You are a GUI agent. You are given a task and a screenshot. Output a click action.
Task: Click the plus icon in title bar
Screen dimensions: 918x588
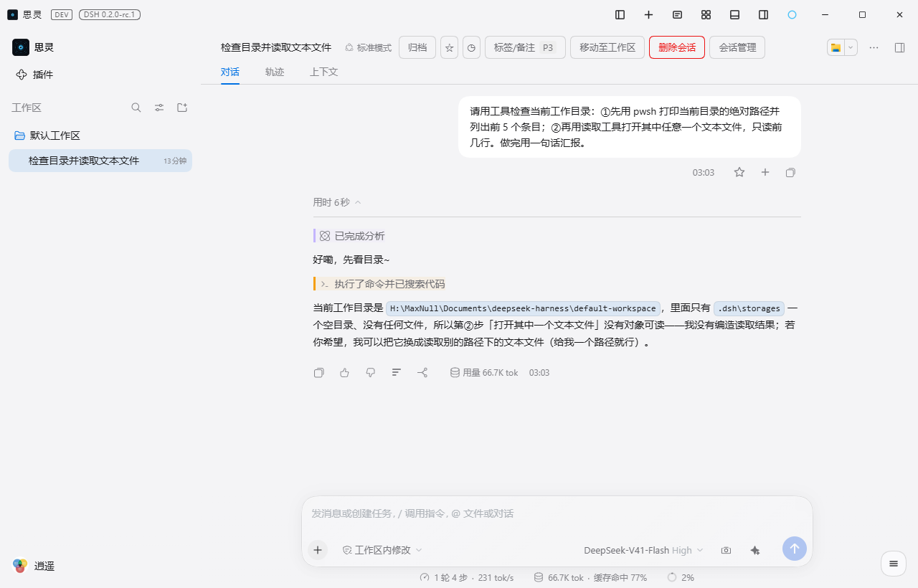[x=648, y=14]
